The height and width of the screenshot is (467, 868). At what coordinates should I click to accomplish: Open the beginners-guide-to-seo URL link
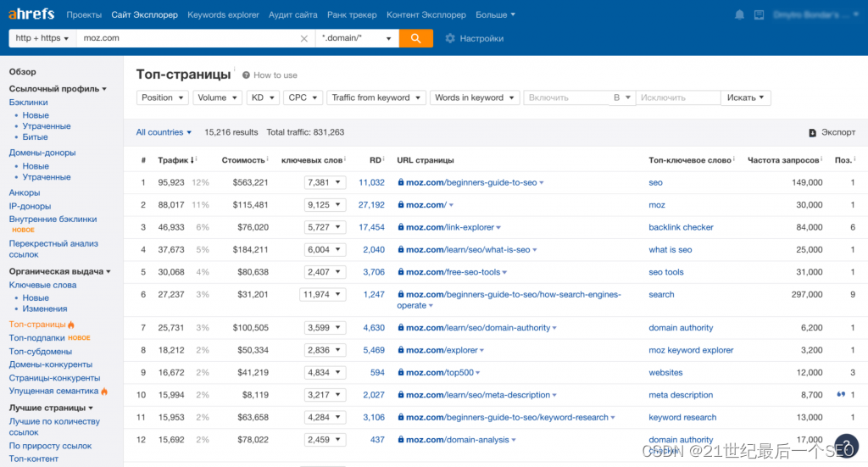[x=471, y=182]
